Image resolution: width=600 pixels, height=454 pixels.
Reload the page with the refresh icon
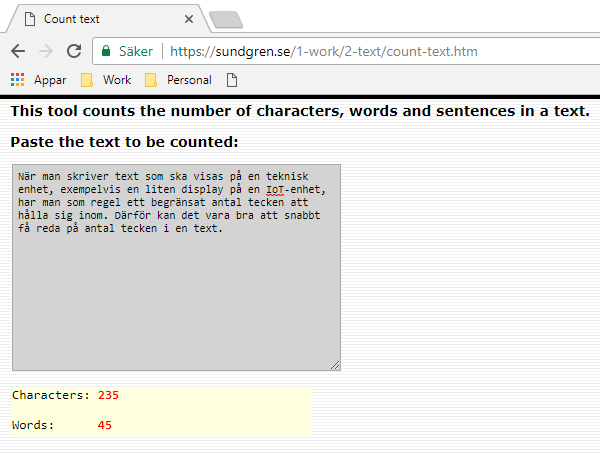tap(74, 51)
